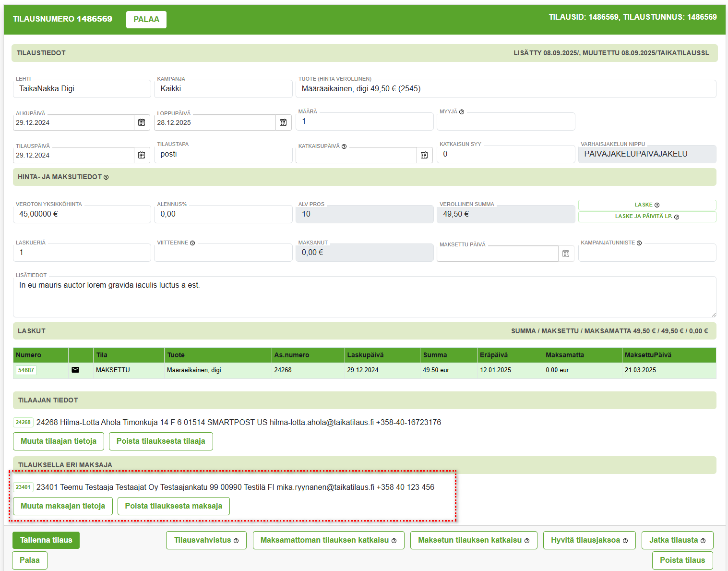Image resolution: width=728 pixels, height=571 pixels.
Task: Click the envelope icon in invoice row
Action: coord(75,370)
